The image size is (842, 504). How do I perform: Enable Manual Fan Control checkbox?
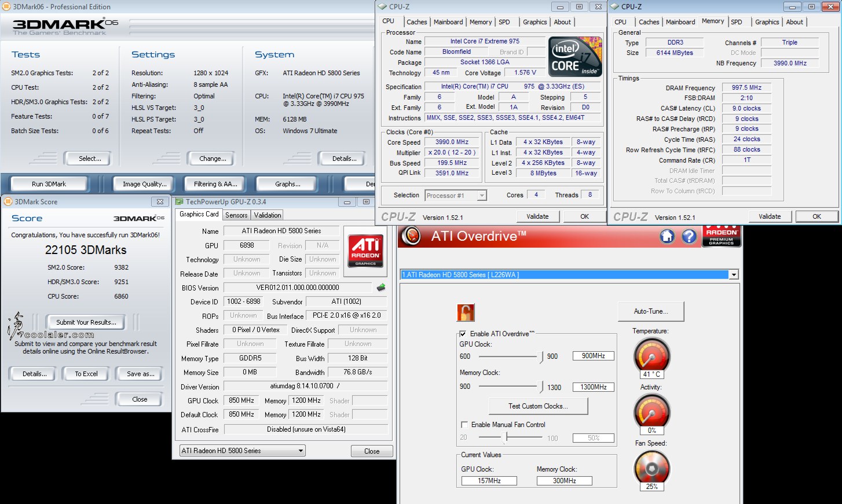click(x=464, y=425)
